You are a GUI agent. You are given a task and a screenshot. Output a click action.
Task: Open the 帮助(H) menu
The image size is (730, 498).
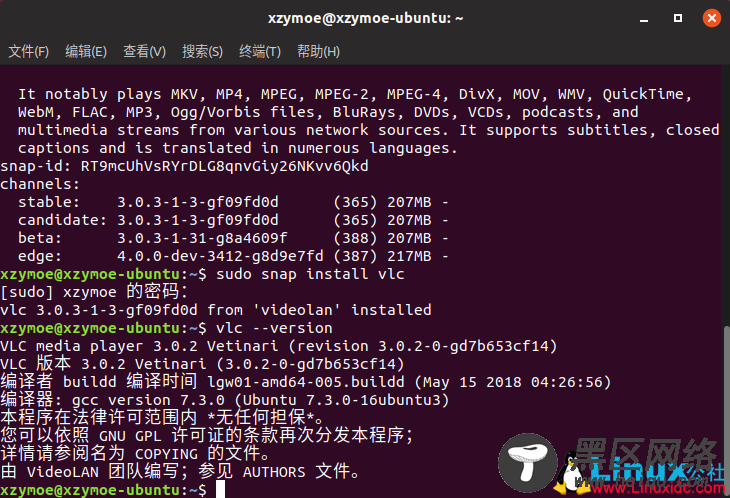(x=318, y=51)
